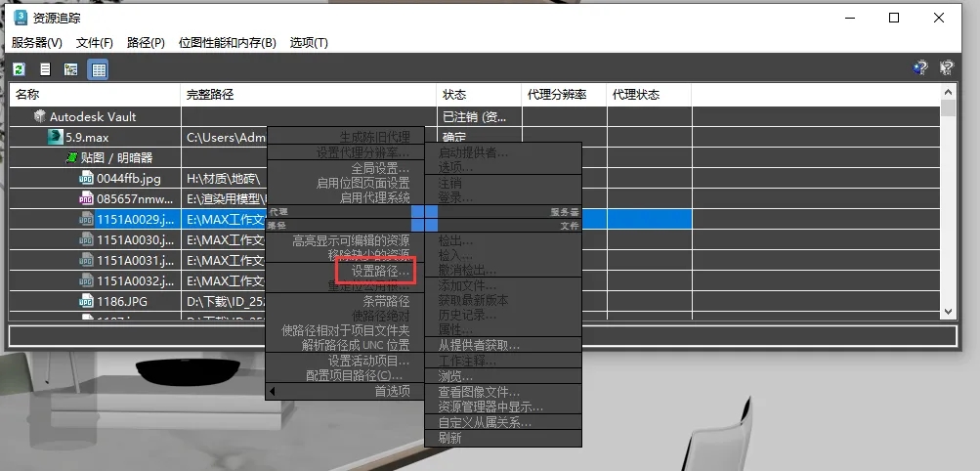The height and width of the screenshot is (471, 980).
Task: Choose 配置项目路径(C)... menu entry
Action: [355, 375]
